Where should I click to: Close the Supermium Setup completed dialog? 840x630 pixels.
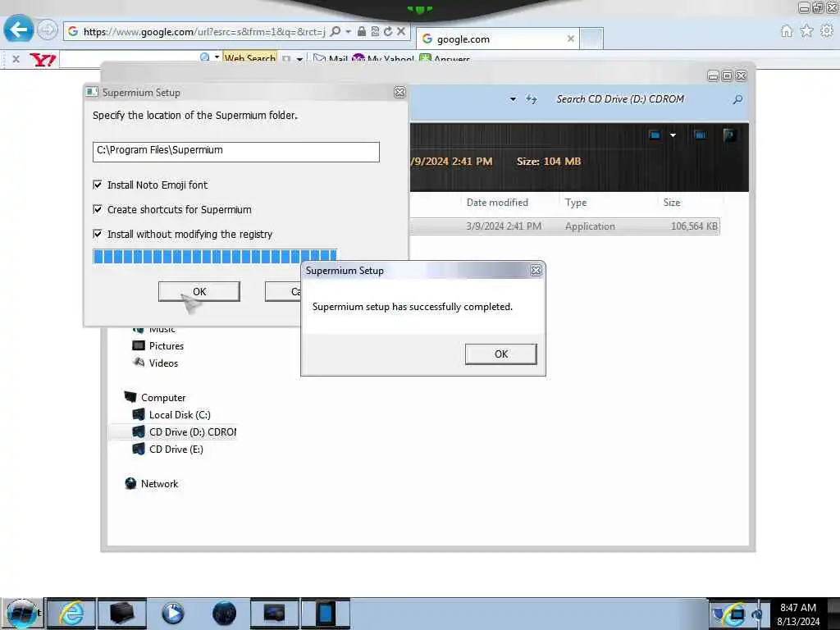click(536, 271)
